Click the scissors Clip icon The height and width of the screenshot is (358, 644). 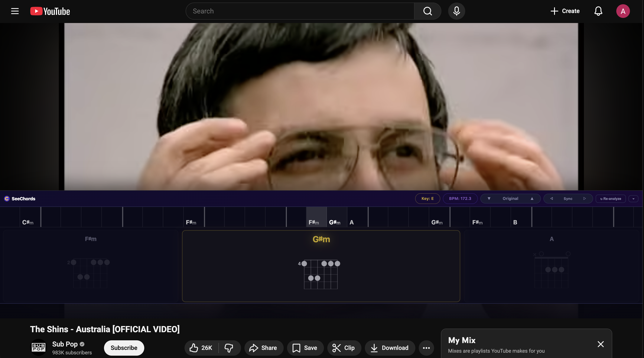tap(336, 348)
